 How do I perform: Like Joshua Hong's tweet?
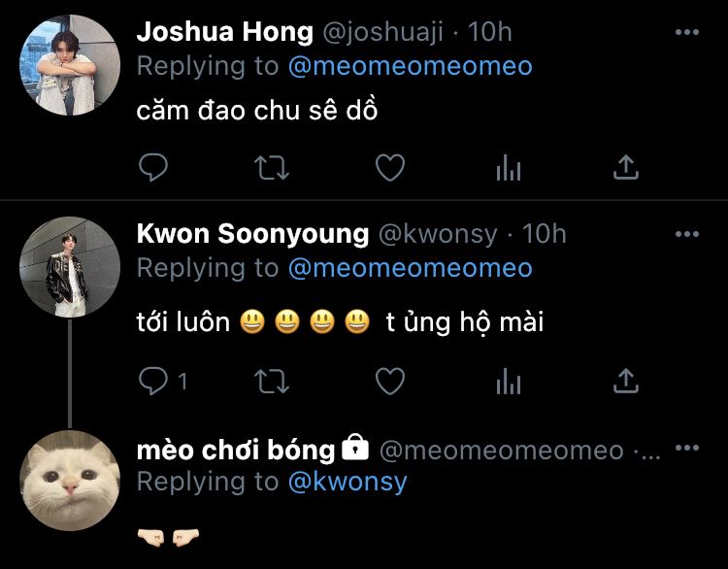point(390,168)
